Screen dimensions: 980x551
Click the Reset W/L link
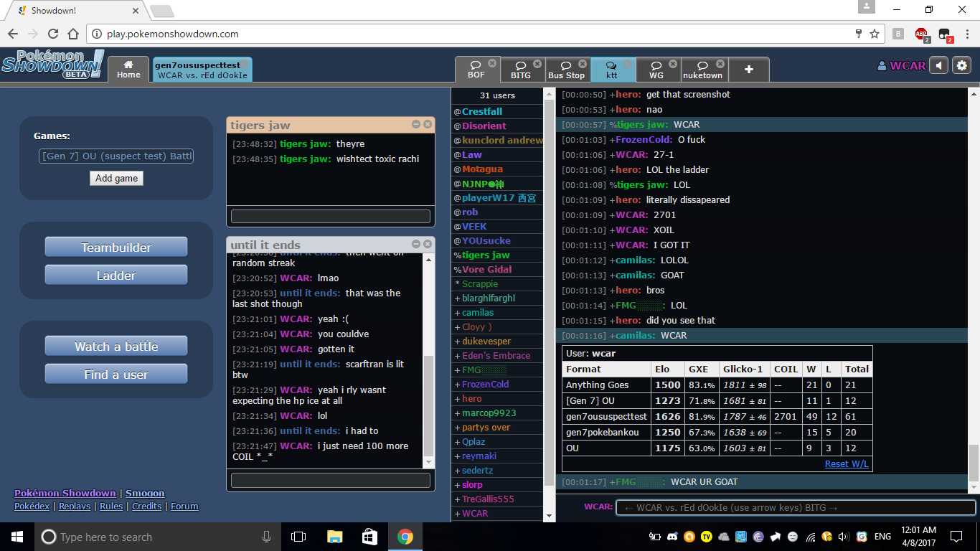pyautogui.click(x=847, y=464)
